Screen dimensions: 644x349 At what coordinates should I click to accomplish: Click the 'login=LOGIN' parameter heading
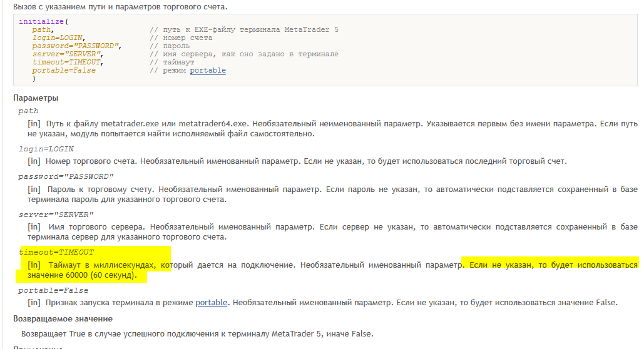tap(46, 149)
